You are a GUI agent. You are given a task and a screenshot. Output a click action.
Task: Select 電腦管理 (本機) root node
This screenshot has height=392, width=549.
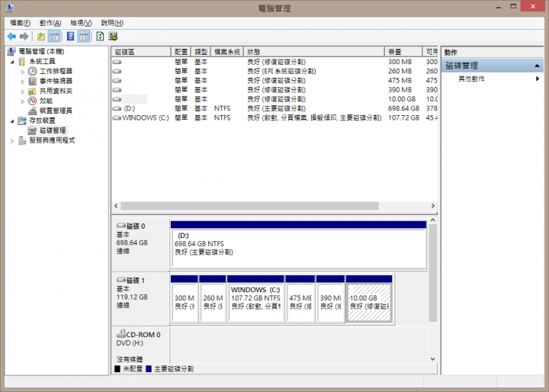point(41,52)
